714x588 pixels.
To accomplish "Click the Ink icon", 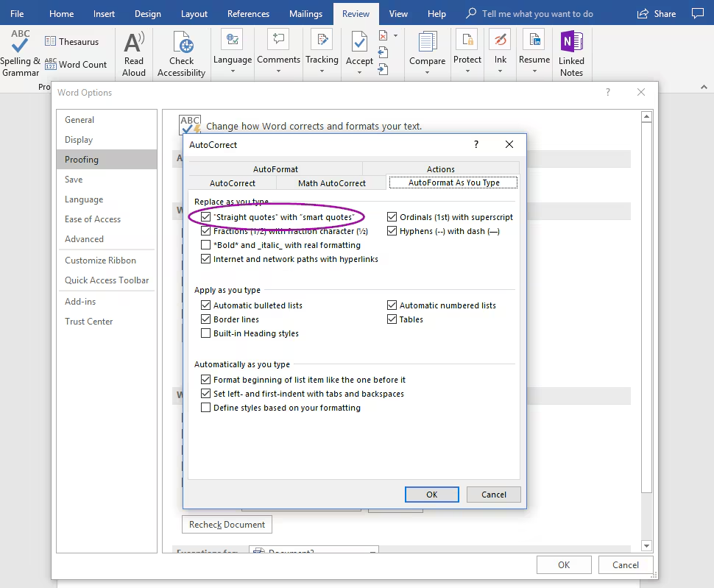I will coord(500,40).
